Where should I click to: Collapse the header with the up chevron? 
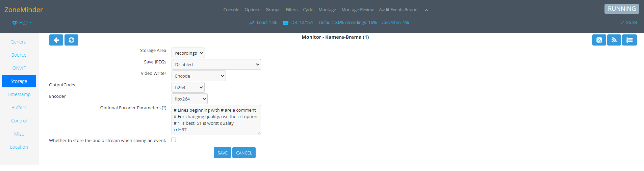[426, 10]
